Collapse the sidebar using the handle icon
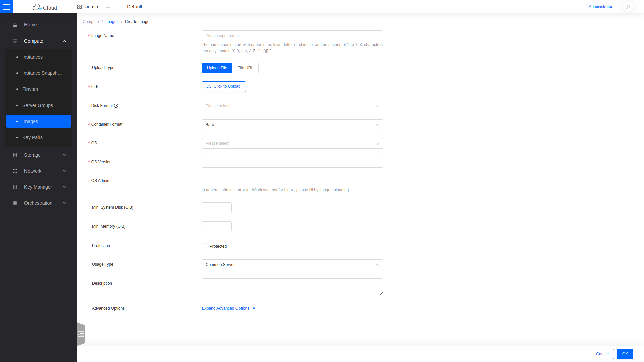The height and width of the screenshot is (362, 644). (81, 334)
